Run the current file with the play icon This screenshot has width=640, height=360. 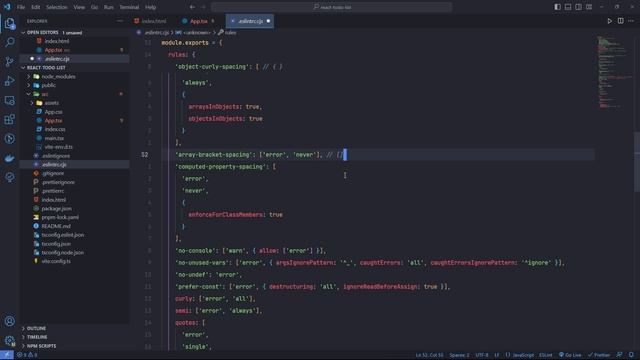pyautogui.click(x=609, y=21)
